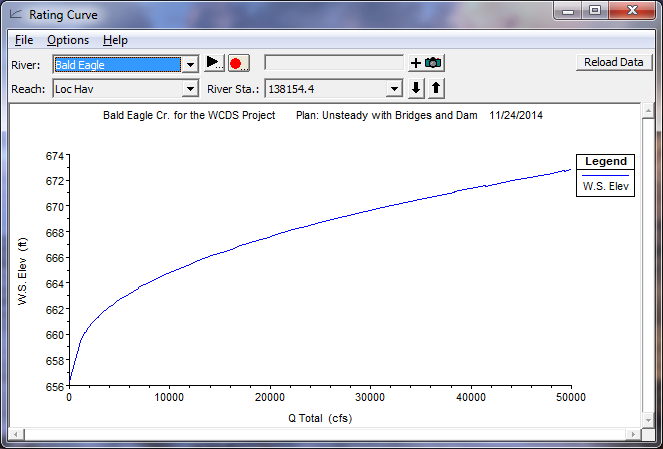The width and height of the screenshot is (663, 449).
Task: Click the play animation button
Action: (215, 63)
